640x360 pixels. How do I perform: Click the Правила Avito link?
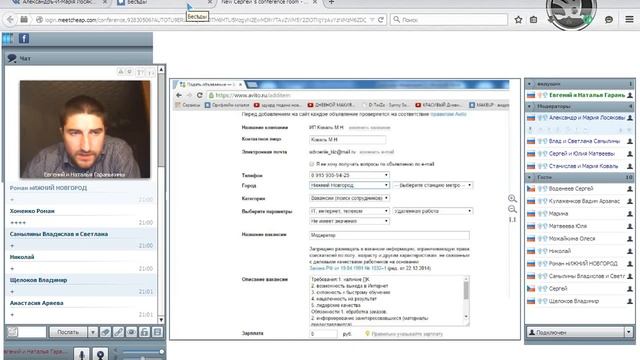[x=448, y=114]
